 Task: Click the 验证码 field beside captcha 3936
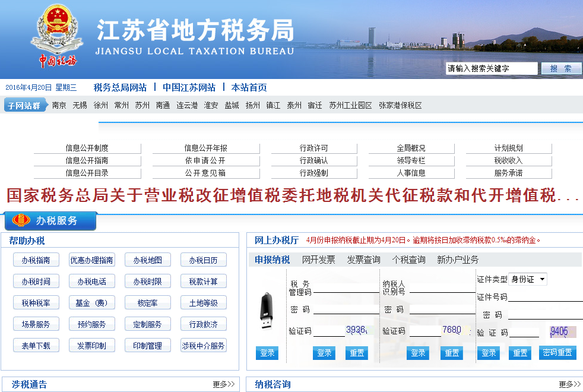pos(329,331)
